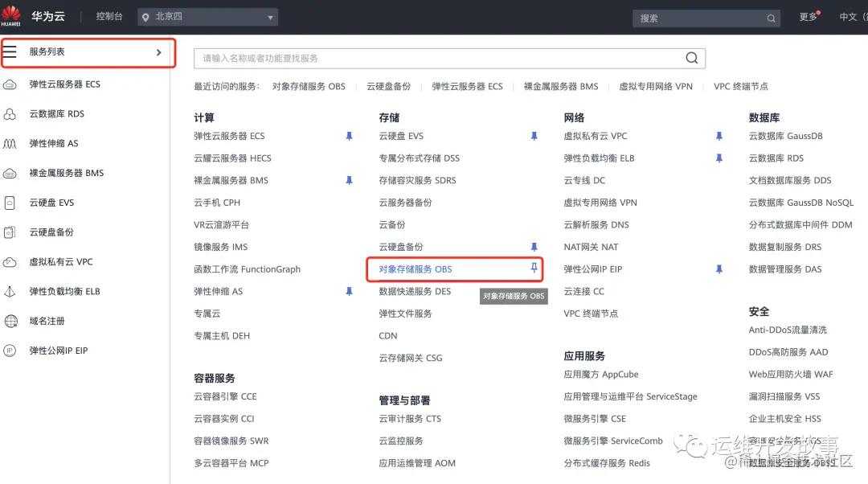Unpin 对象存储服务 OBS from favorites
Image resolution: width=868 pixels, height=484 pixels.
[534, 269]
